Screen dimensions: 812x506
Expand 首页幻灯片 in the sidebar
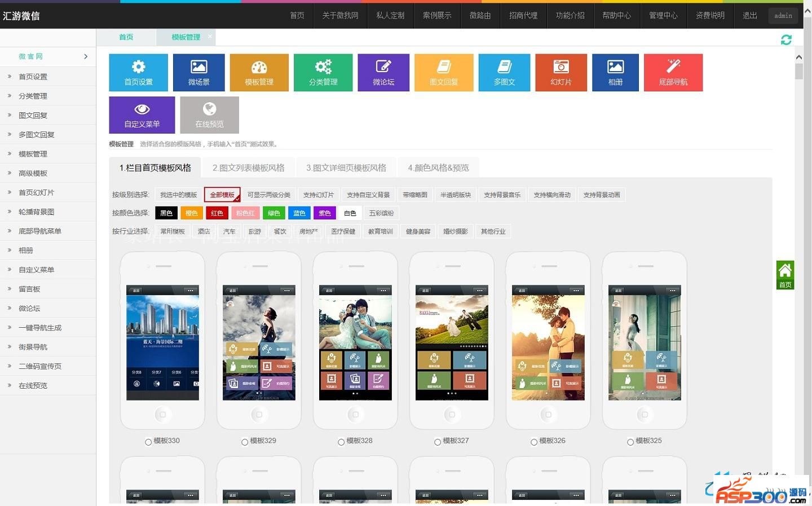point(36,192)
